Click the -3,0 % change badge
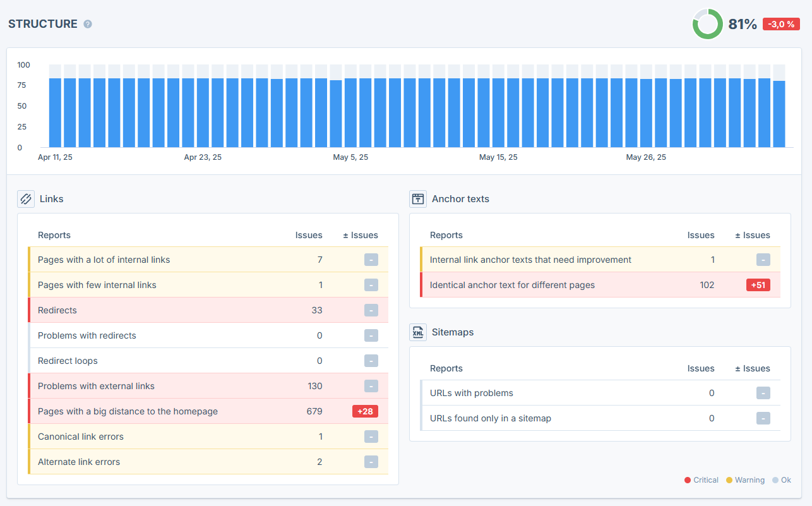This screenshot has height=506, width=812. [x=782, y=24]
